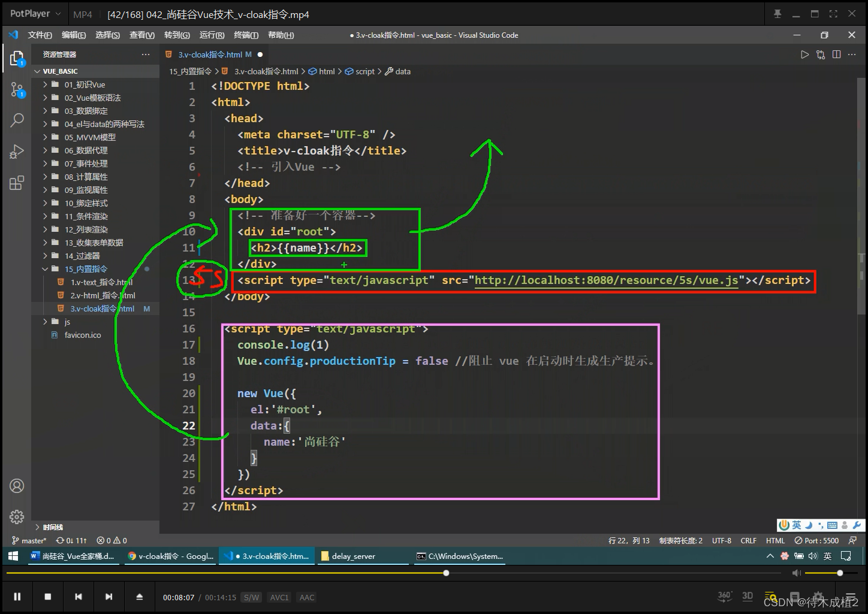Click the sync changes status bar indicator
This screenshot has width=868, height=614.
click(x=72, y=540)
